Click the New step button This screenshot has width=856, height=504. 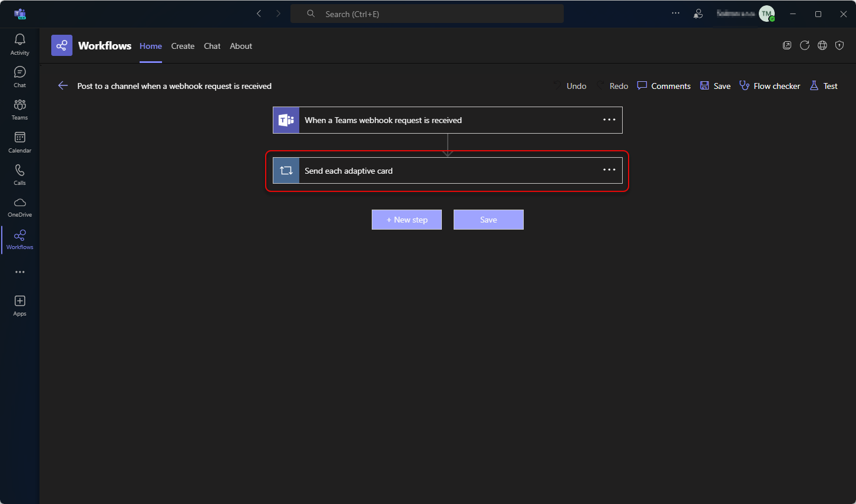[x=406, y=219]
